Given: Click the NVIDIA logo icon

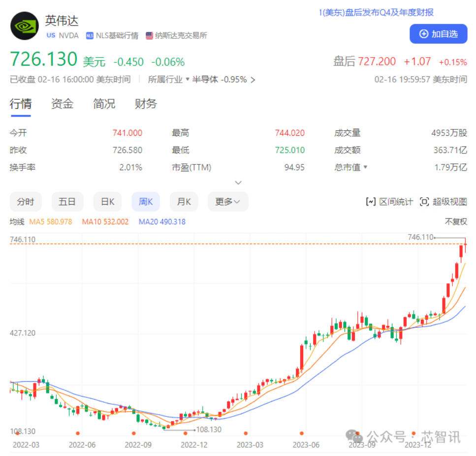Looking at the screenshot, I should tap(25, 26).
